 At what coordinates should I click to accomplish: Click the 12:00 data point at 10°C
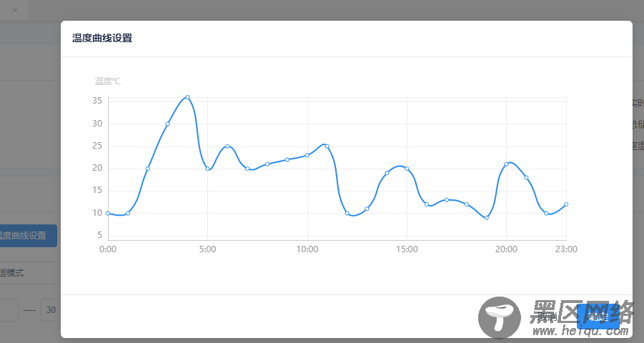(x=347, y=213)
